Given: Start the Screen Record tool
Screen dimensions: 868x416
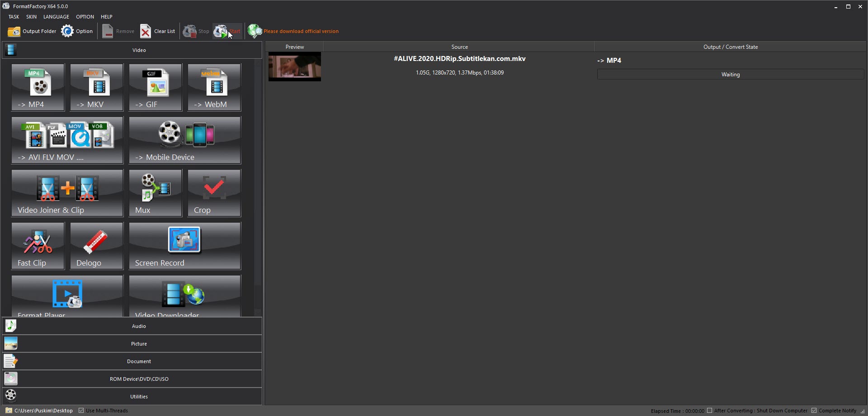Looking at the screenshot, I should [x=185, y=246].
